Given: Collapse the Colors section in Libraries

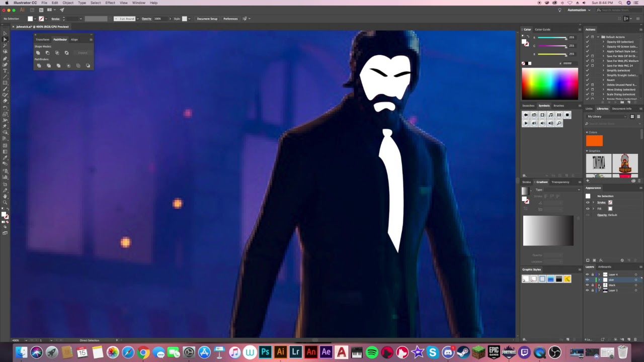Looking at the screenshot, I should [587, 132].
